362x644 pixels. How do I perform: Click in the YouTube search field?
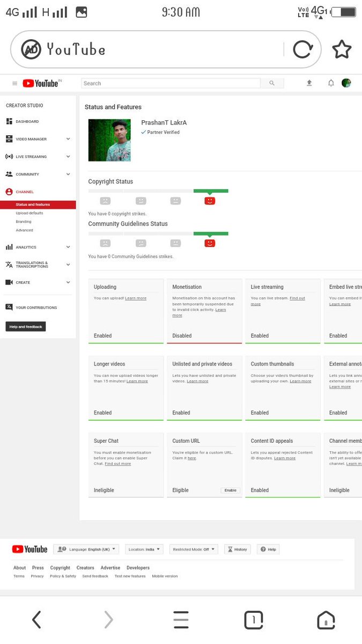click(x=171, y=83)
